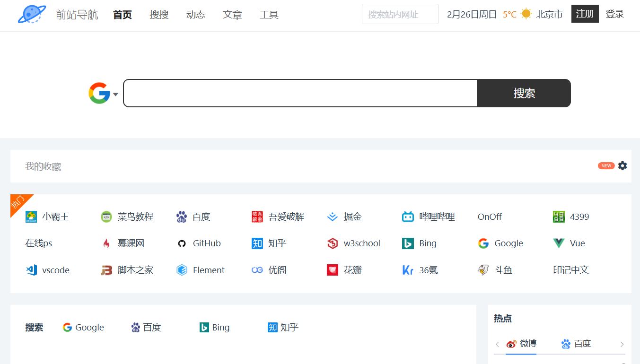The width and height of the screenshot is (640, 364).
Task: Click the left chevron in the hot topics panel
Action: (x=497, y=344)
